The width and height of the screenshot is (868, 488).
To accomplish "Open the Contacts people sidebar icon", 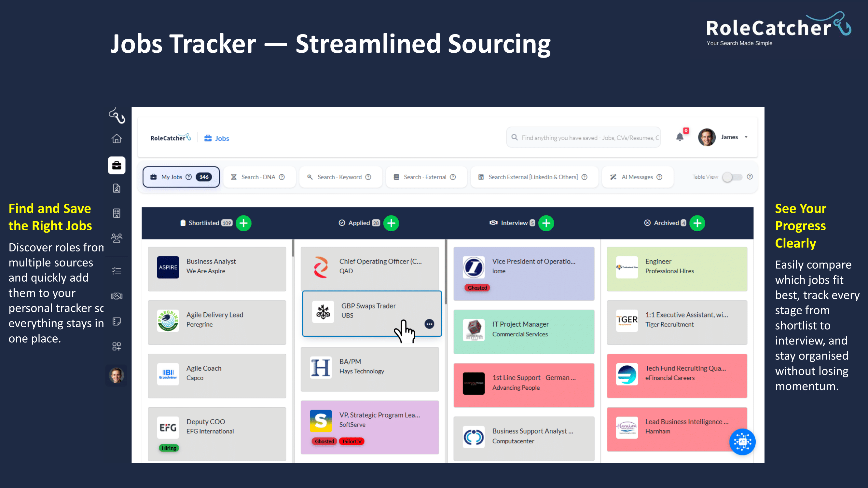I will coord(117,238).
